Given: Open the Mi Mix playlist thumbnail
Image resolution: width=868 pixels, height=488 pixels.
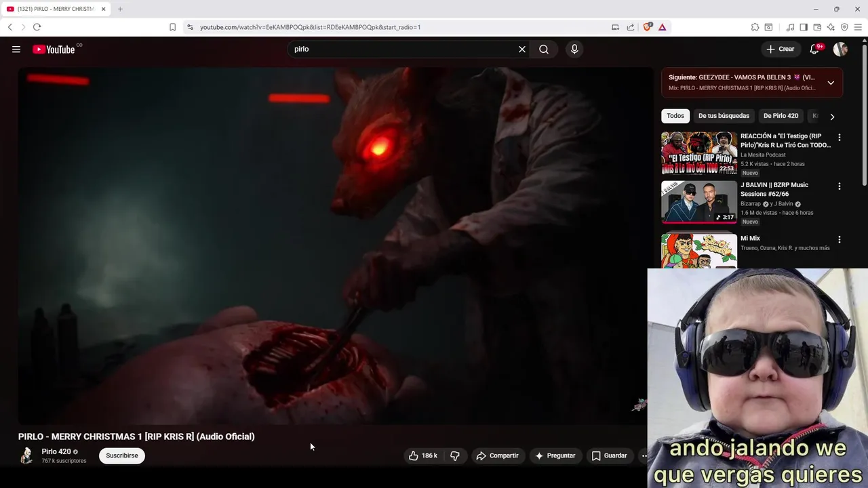Looking at the screenshot, I should [x=699, y=251].
